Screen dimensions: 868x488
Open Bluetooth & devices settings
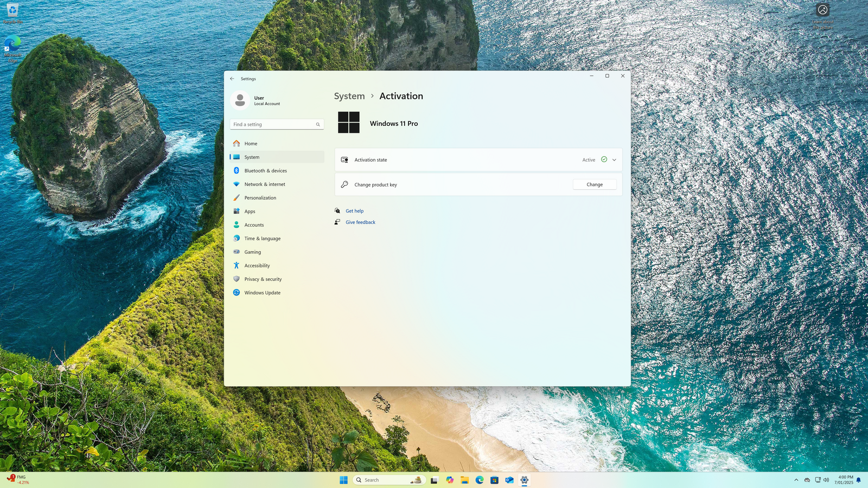tap(277, 171)
